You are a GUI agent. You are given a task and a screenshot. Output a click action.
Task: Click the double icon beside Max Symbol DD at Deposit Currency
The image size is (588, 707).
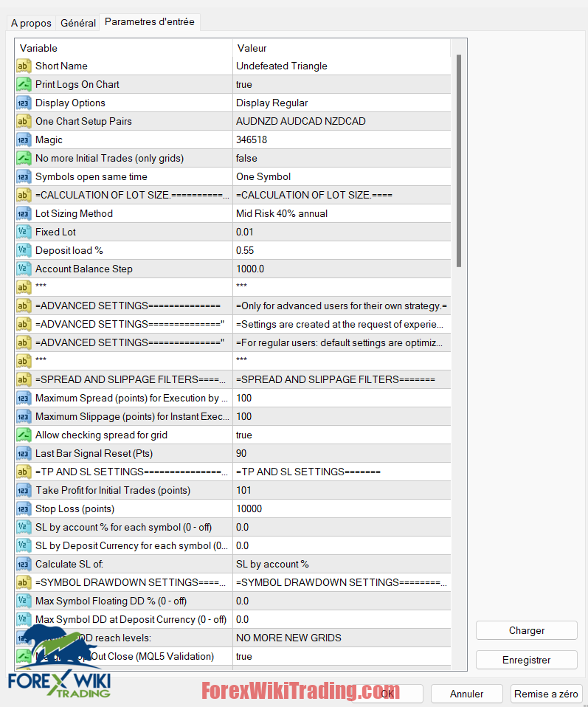[24, 619]
